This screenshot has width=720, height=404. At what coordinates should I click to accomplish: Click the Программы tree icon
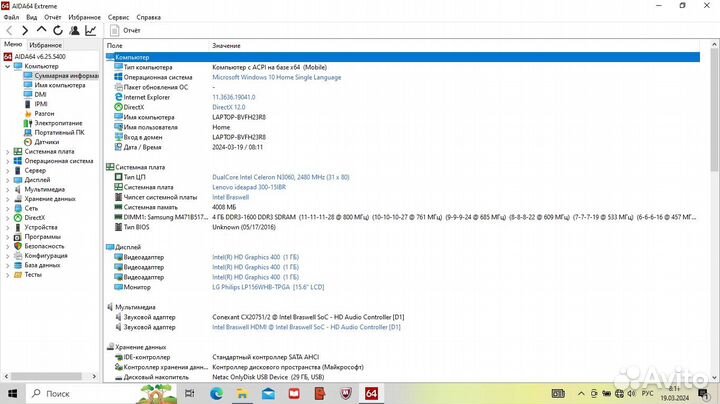(17, 237)
